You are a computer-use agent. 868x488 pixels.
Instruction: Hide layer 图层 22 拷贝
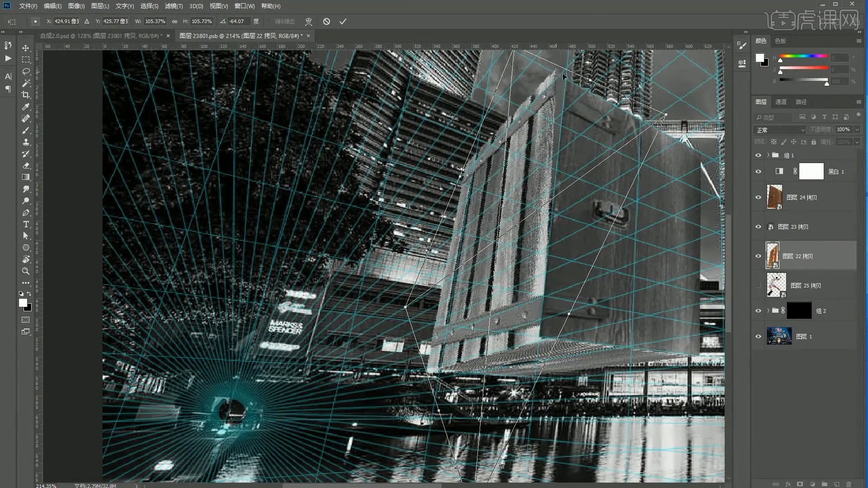(758, 256)
